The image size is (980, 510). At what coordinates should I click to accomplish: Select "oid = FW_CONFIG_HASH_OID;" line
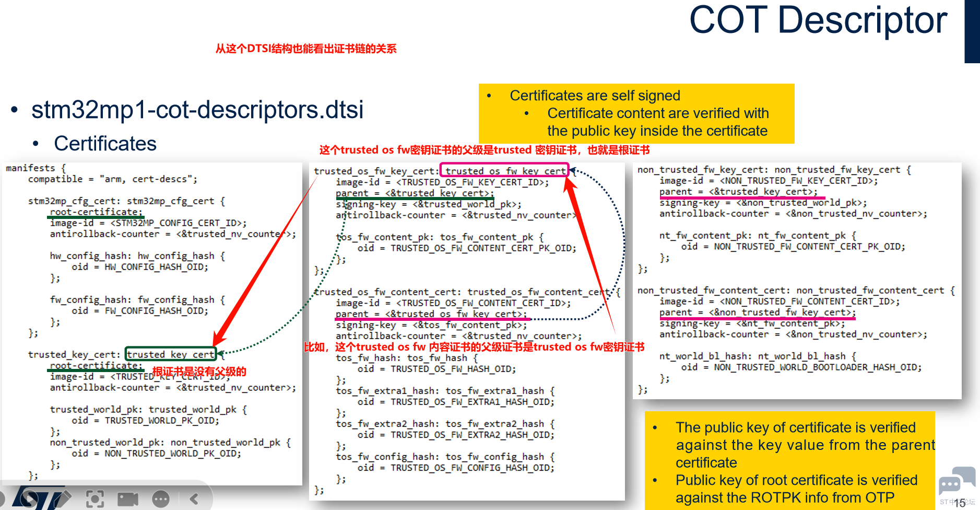point(140,311)
